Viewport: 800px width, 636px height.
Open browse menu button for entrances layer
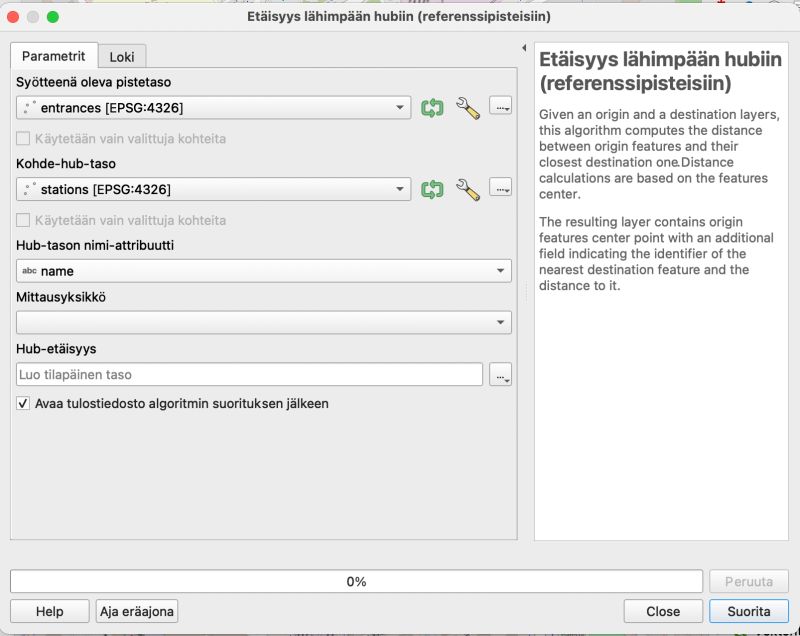[x=501, y=106]
